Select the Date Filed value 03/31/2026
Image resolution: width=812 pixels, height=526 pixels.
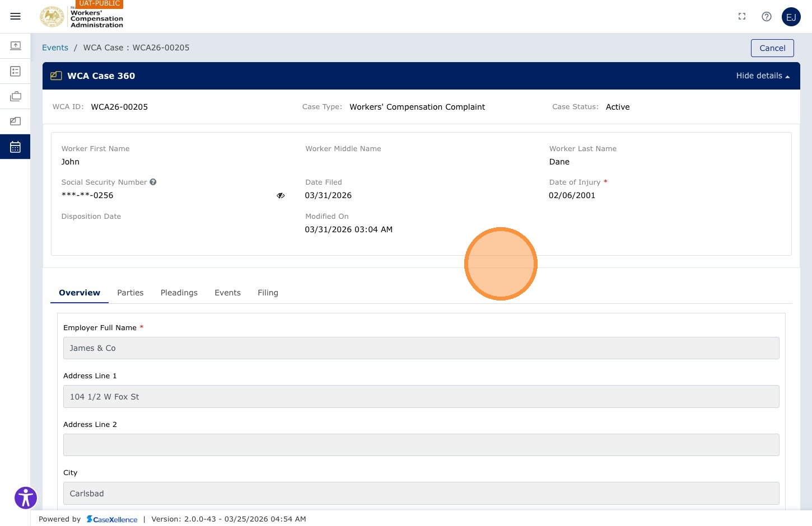(x=328, y=195)
